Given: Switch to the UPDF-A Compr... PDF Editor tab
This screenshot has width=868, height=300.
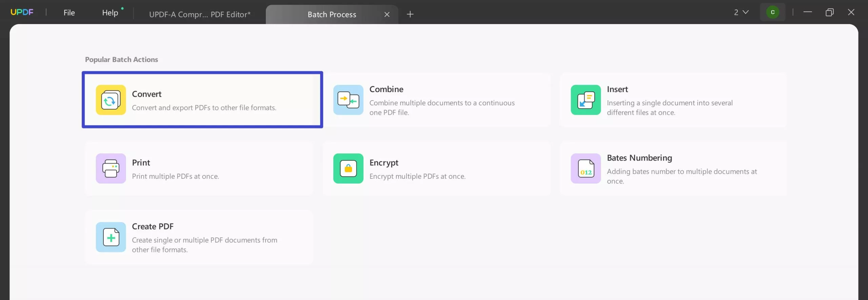Looking at the screenshot, I should click(x=200, y=14).
